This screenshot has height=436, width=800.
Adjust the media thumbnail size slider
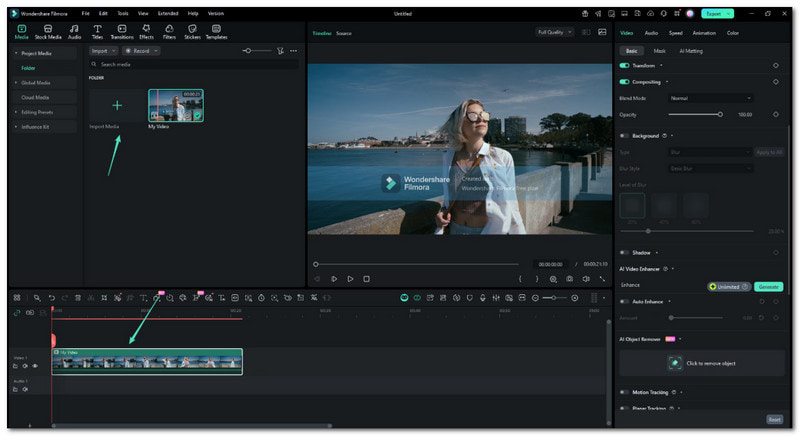click(x=257, y=50)
